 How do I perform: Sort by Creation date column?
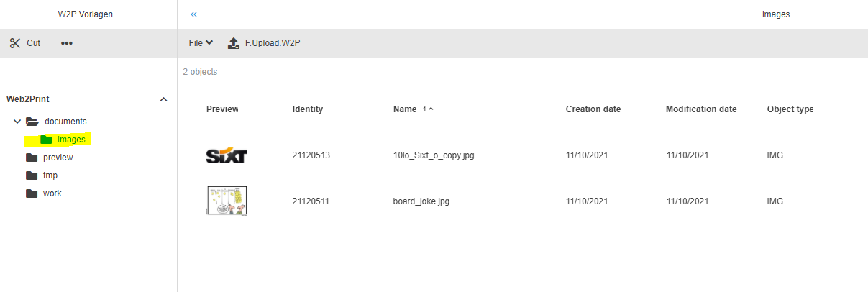pos(593,109)
